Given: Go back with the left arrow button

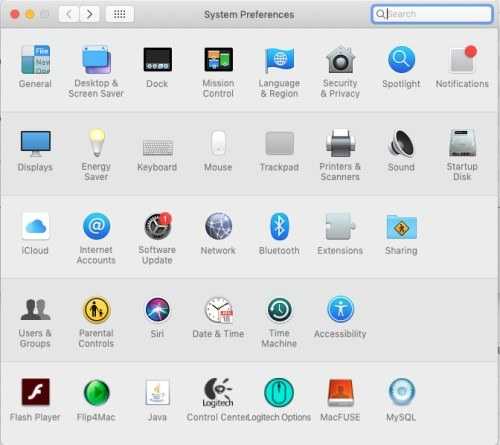Looking at the screenshot, I should (x=69, y=14).
